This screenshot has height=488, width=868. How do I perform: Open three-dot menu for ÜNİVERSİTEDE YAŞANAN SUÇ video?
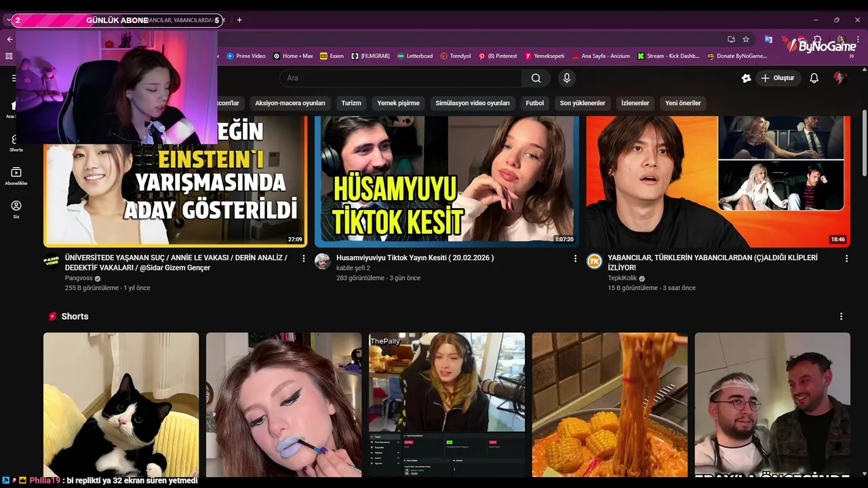click(x=304, y=259)
